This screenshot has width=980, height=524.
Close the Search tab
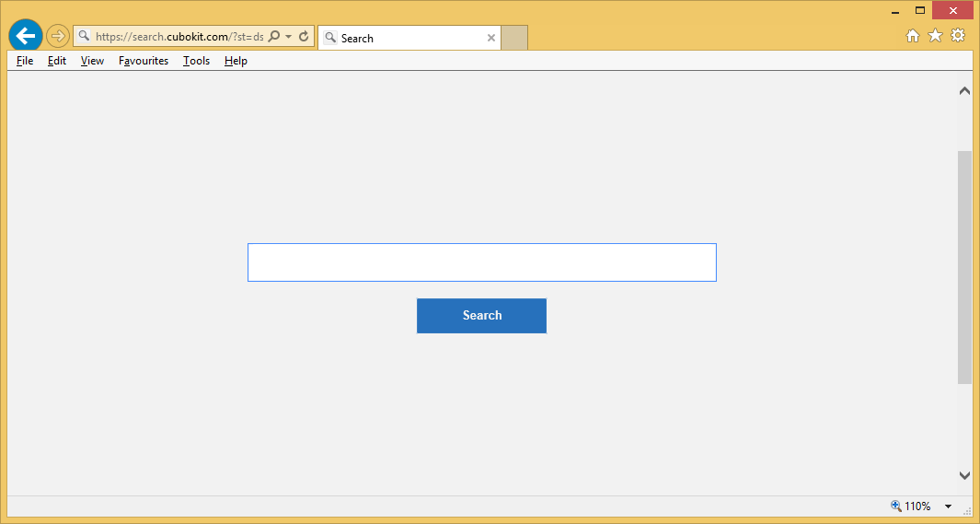(x=491, y=38)
